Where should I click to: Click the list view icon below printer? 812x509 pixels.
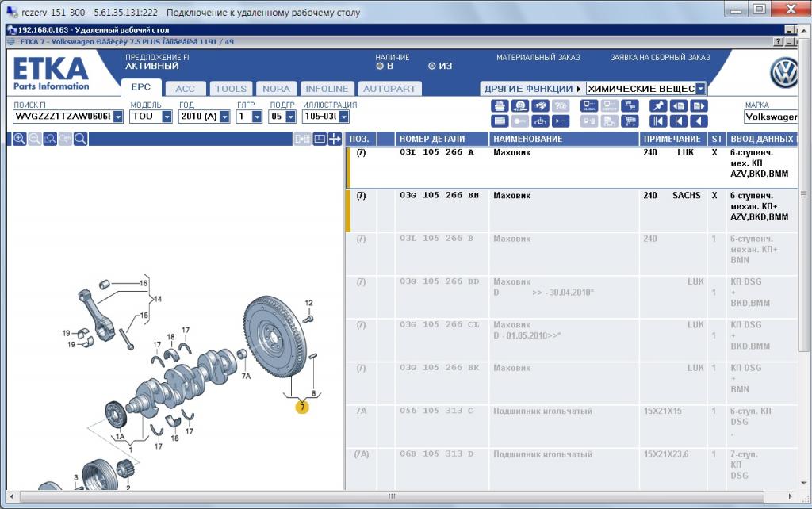click(500, 121)
